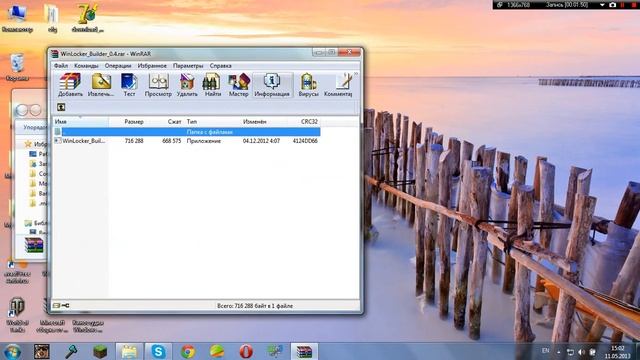Sort archive list by Имя column
640x360 pixels.
81,122
